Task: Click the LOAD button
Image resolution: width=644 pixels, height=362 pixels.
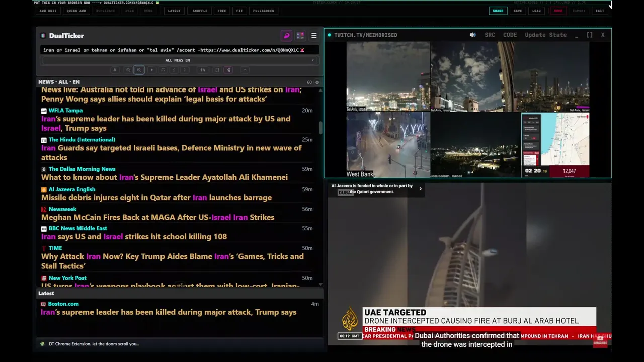Action: pos(536,11)
